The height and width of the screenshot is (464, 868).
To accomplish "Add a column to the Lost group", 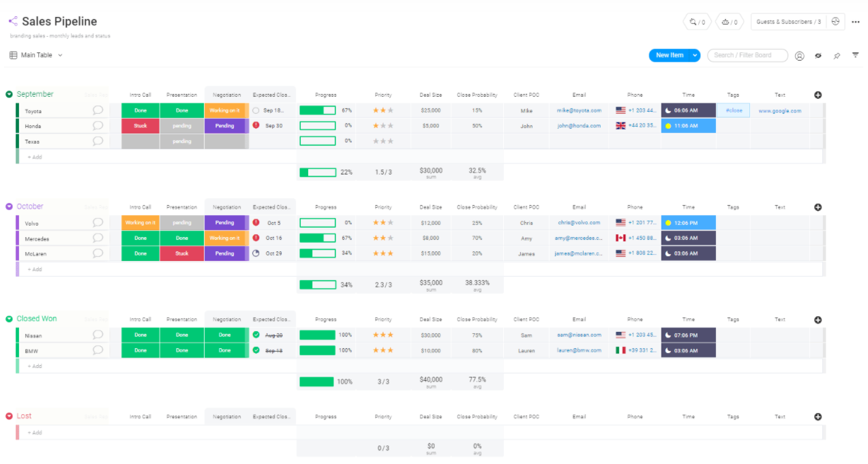I will click(818, 416).
